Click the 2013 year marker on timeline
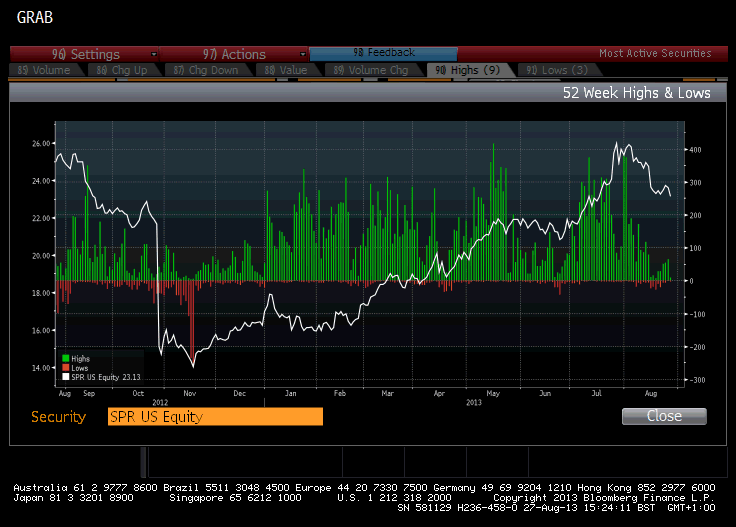The width and height of the screenshot is (736, 527). (x=474, y=402)
